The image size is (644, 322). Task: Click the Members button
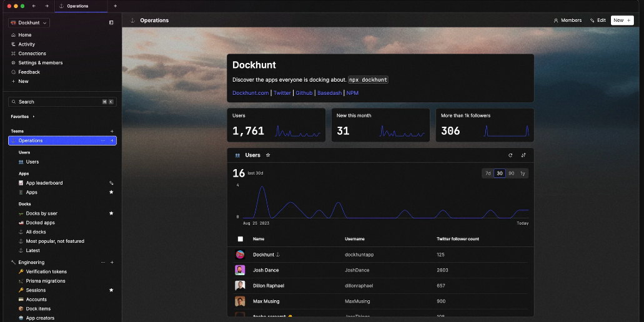(568, 20)
